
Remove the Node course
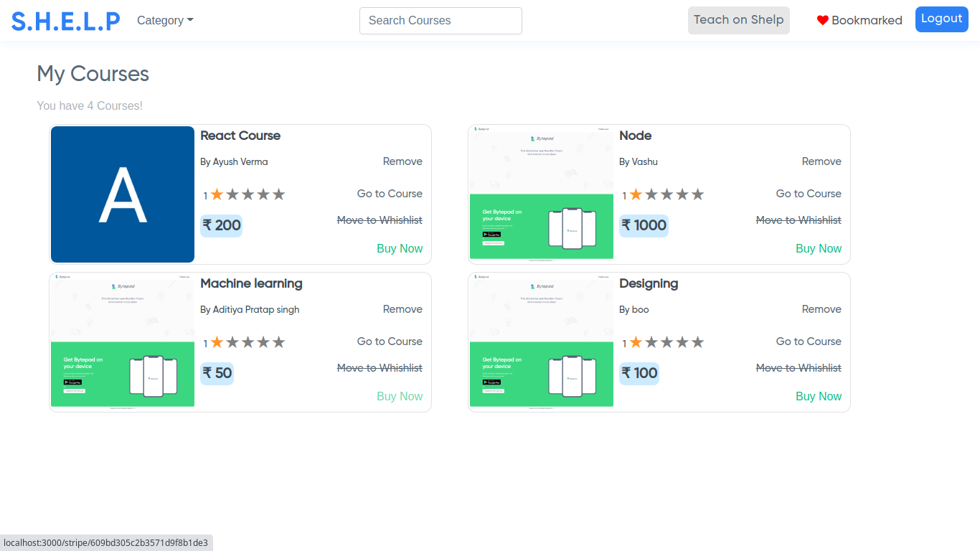point(821,161)
